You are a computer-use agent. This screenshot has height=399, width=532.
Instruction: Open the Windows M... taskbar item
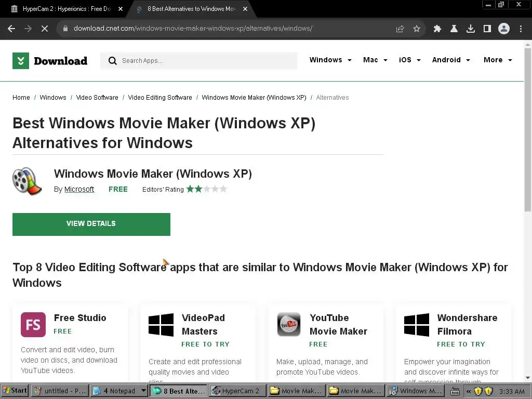click(x=415, y=391)
